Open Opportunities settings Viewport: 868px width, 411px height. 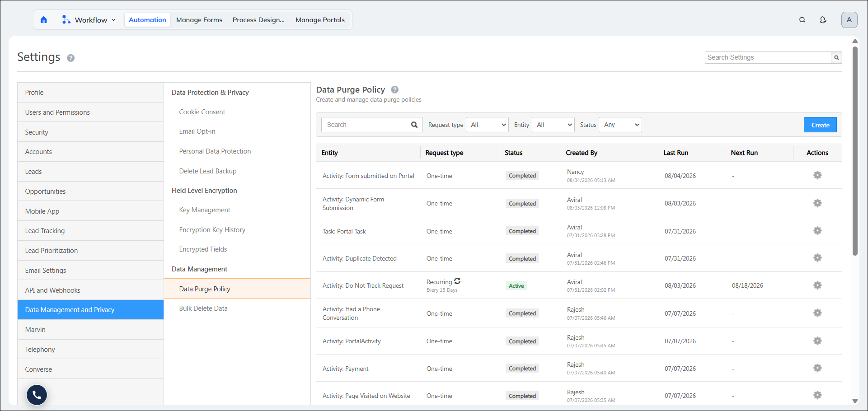pos(90,191)
